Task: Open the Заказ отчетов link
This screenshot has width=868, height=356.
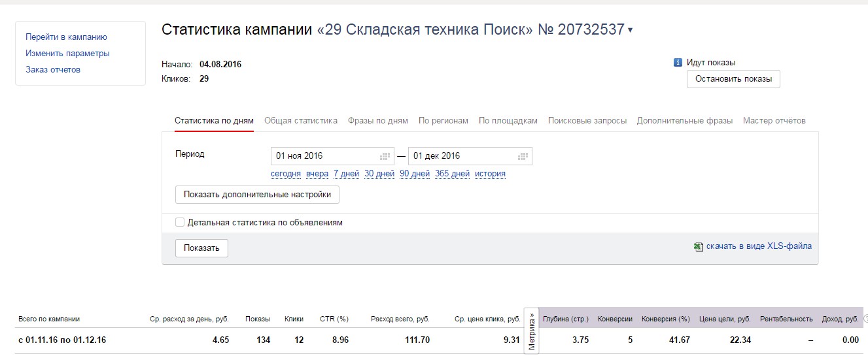Action: (x=53, y=70)
